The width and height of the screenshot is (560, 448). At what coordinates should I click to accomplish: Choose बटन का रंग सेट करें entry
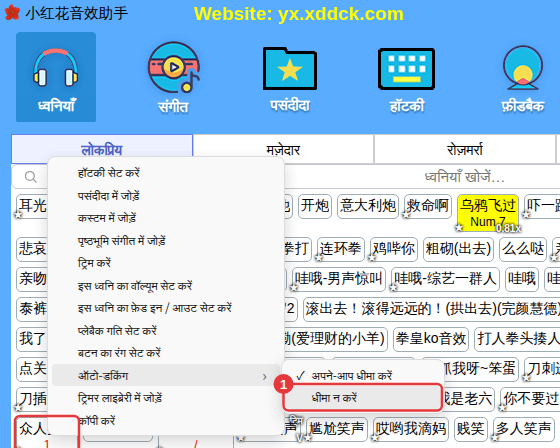pos(166,353)
